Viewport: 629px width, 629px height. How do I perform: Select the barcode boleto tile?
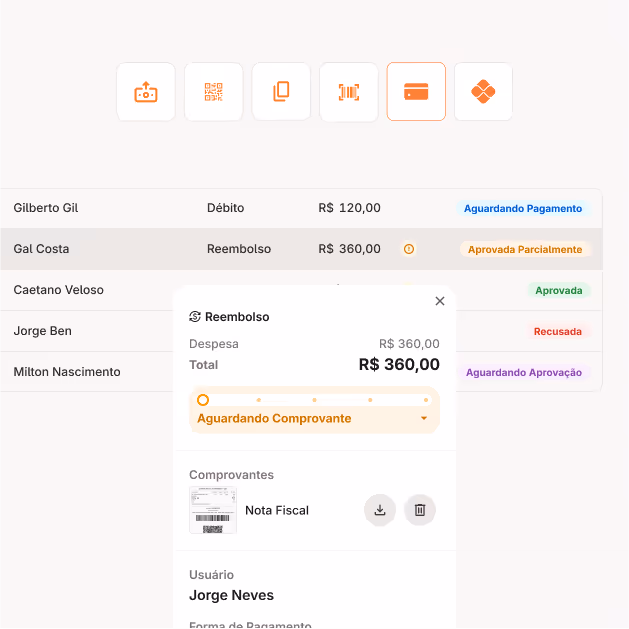click(349, 91)
